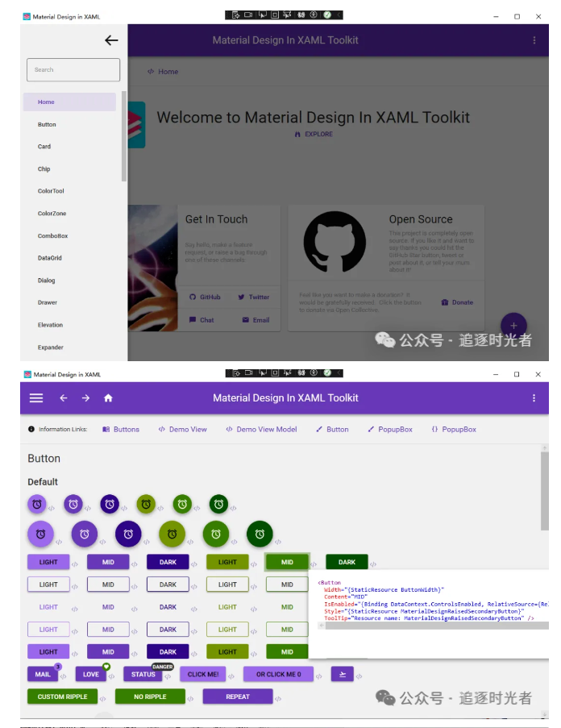Click the highlighted green MID raised button
This screenshot has height=728, width=561.
(x=287, y=562)
